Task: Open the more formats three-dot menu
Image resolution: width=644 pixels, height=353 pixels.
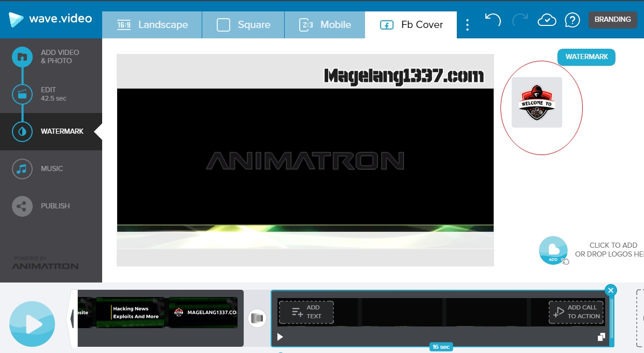Action: (x=468, y=25)
